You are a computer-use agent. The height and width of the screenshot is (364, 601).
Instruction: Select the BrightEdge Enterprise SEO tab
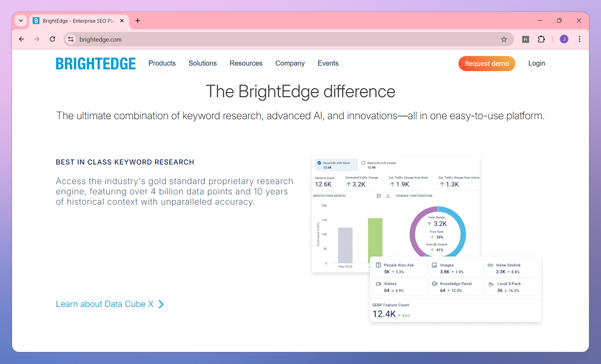[78, 21]
